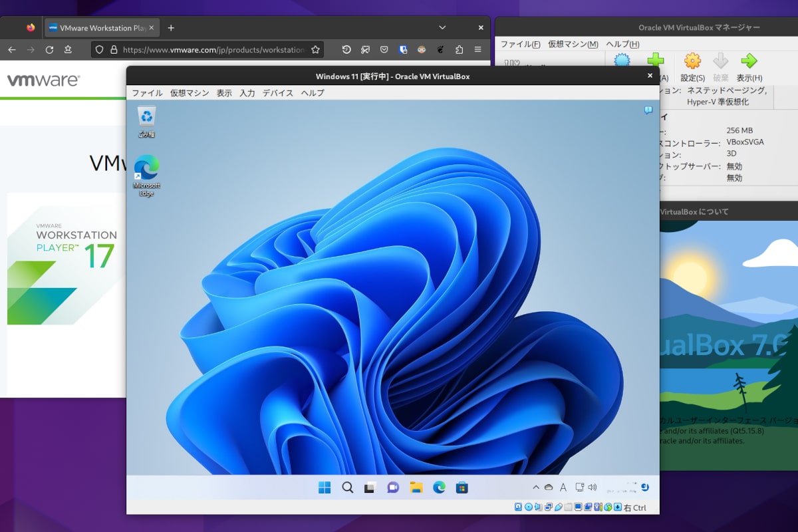Click the recording status icon in VirtualBox status bar
This screenshot has width=798, height=532.
(x=588, y=507)
